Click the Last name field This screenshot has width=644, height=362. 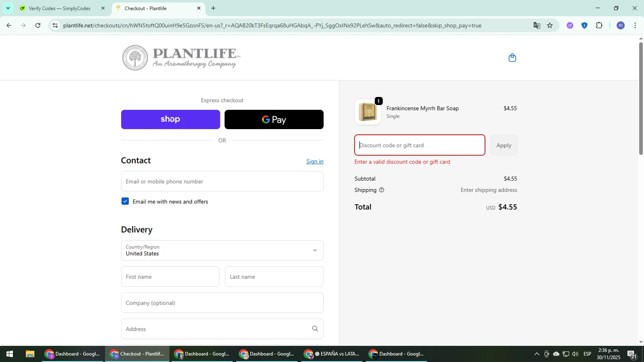(274, 277)
